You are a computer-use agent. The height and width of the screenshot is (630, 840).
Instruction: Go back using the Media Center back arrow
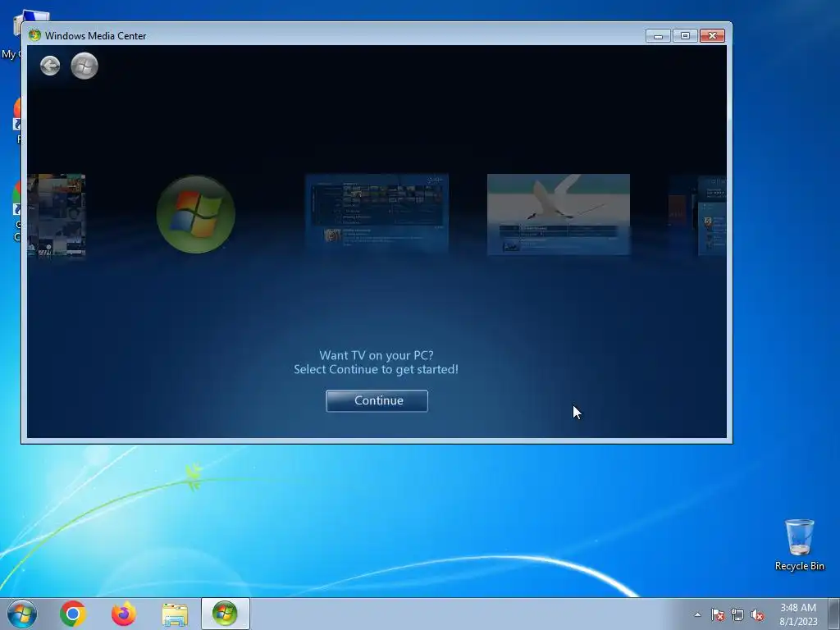50,66
